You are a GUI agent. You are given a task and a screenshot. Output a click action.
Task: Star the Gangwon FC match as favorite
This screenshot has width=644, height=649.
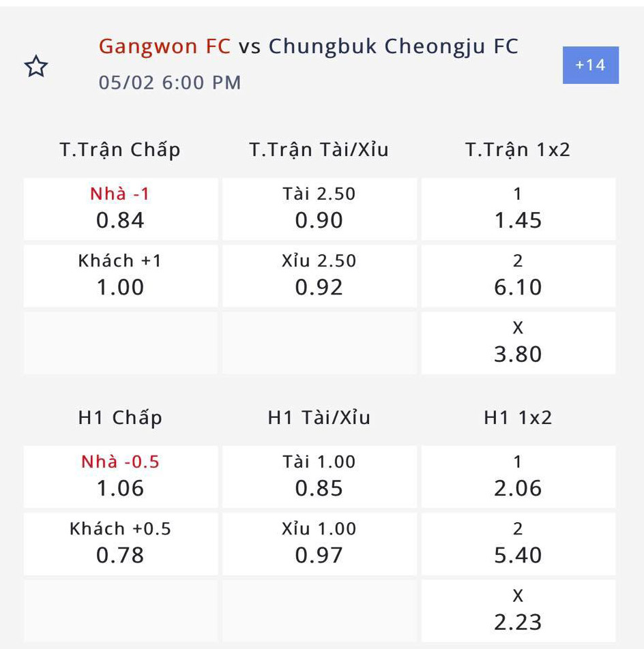[x=36, y=67]
